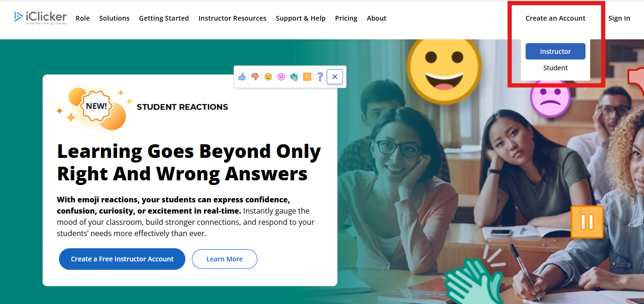This screenshot has height=304, width=644.
Task: Choose the sad face reaction emoji
Action: coord(281,77)
